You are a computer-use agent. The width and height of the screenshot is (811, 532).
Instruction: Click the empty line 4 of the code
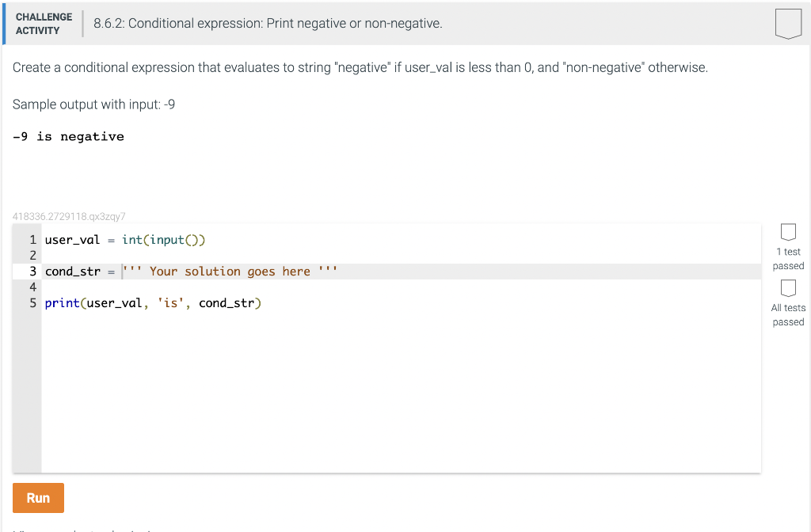[401, 287]
